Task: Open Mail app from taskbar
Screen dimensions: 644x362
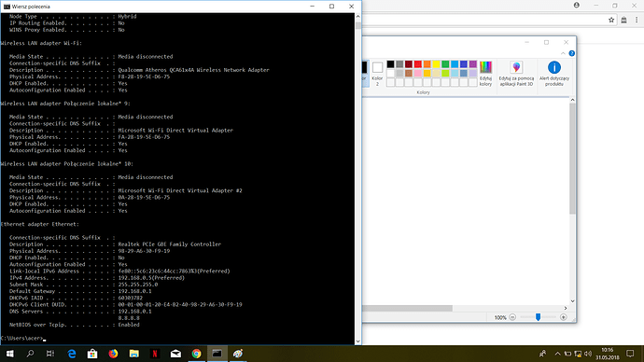Action: pyautogui.click(x=175, y=354)
